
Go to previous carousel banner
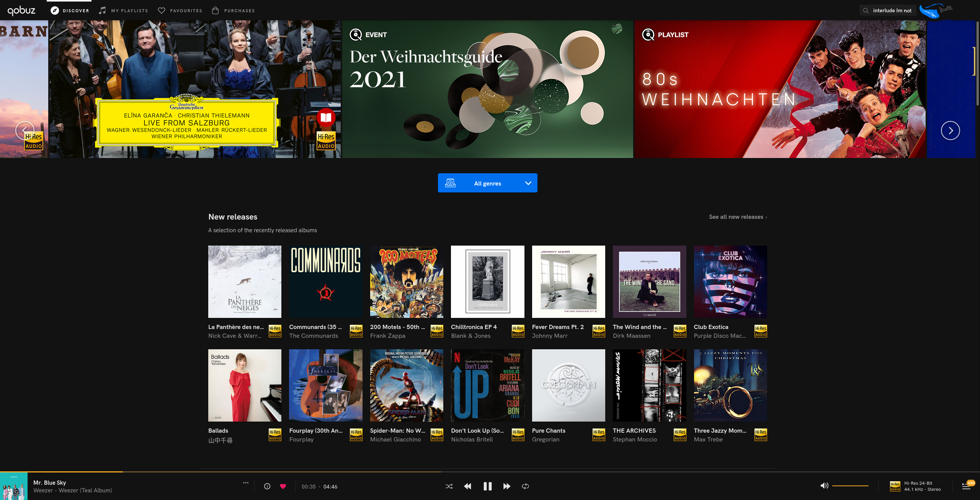[x=25, y=130]
